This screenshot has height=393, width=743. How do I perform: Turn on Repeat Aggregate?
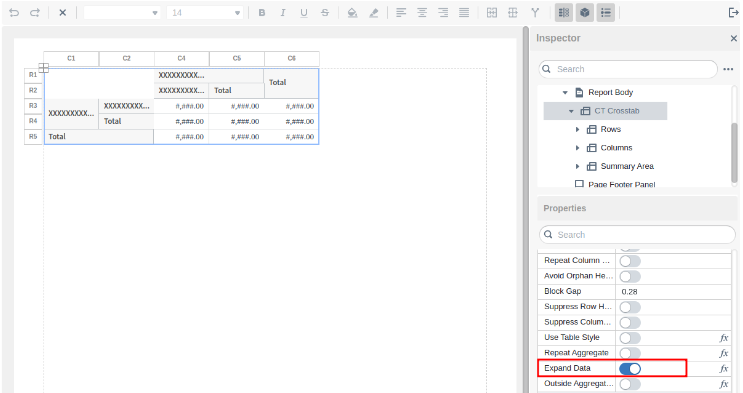point(630,353)
